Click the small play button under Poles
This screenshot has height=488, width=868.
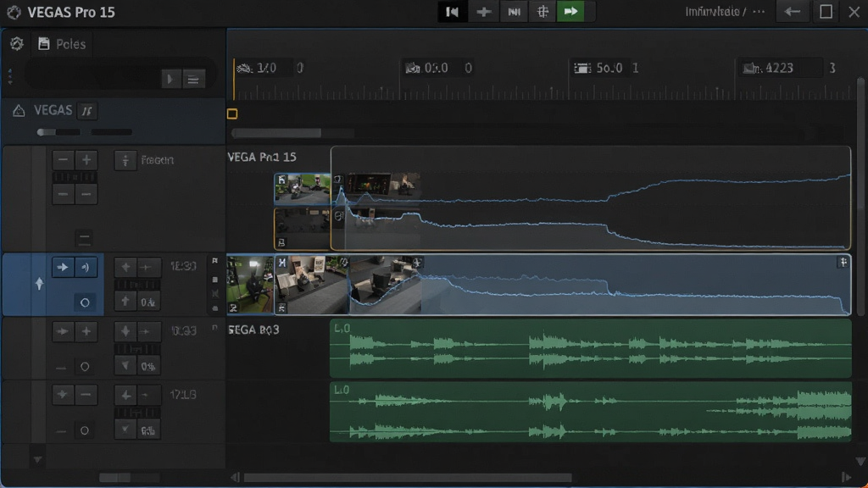pyautogui.click(x=170, y=79)
